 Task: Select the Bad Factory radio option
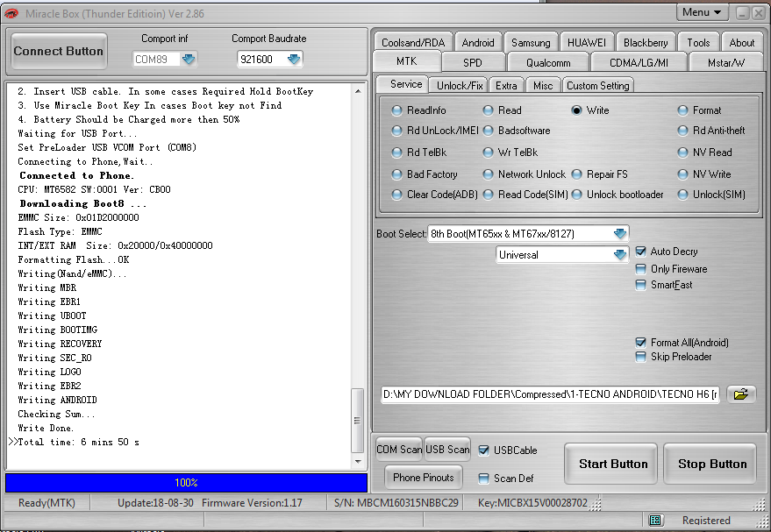click(396, 174)
